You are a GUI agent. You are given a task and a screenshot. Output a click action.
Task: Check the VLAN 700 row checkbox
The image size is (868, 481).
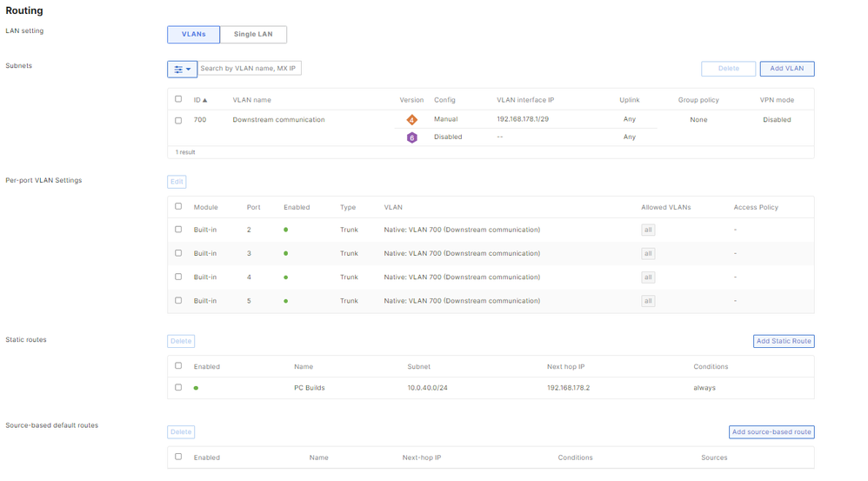coord(178,120)
